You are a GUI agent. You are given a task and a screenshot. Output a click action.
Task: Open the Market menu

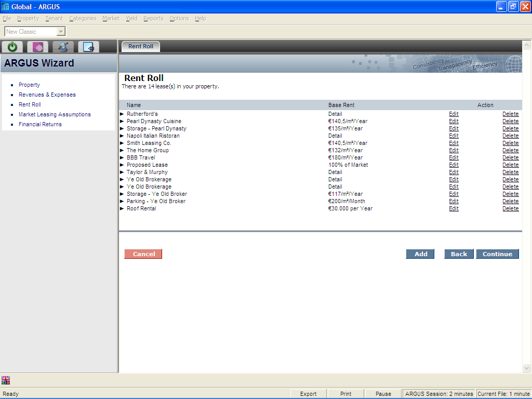click(x=111, y=18)
